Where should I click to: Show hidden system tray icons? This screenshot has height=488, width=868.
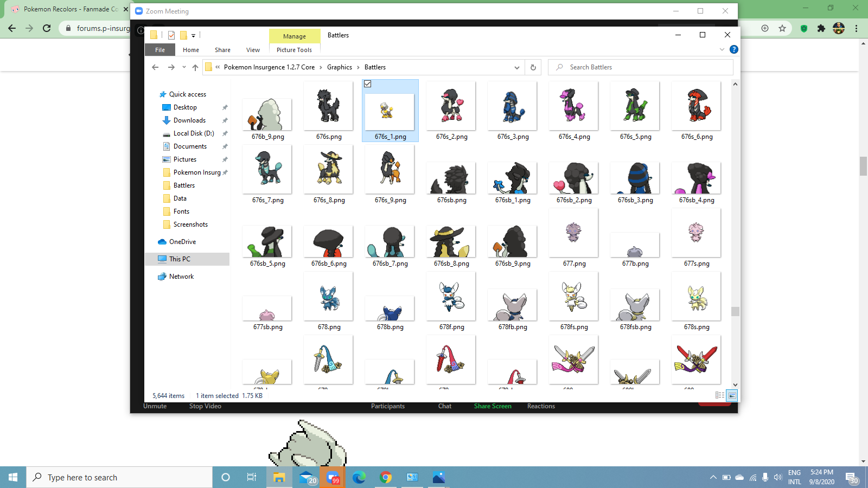coord(713,477)
